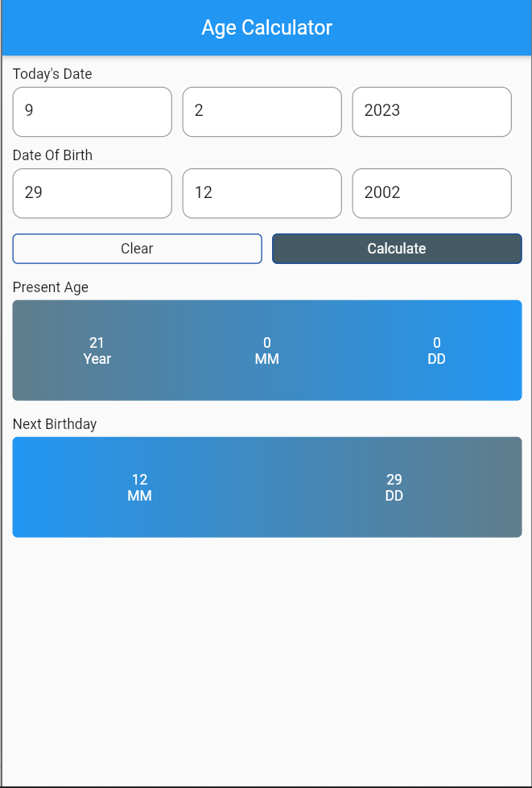
Task: Click the 0 MM present age value
Action: [x=267, y=350]
